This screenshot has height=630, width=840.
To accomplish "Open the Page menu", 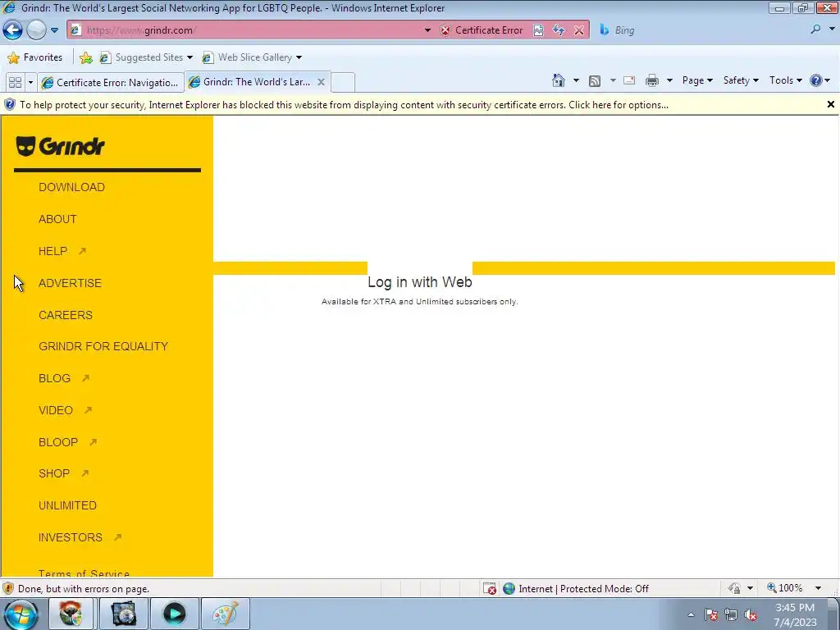I will click(x=697, y=80).
